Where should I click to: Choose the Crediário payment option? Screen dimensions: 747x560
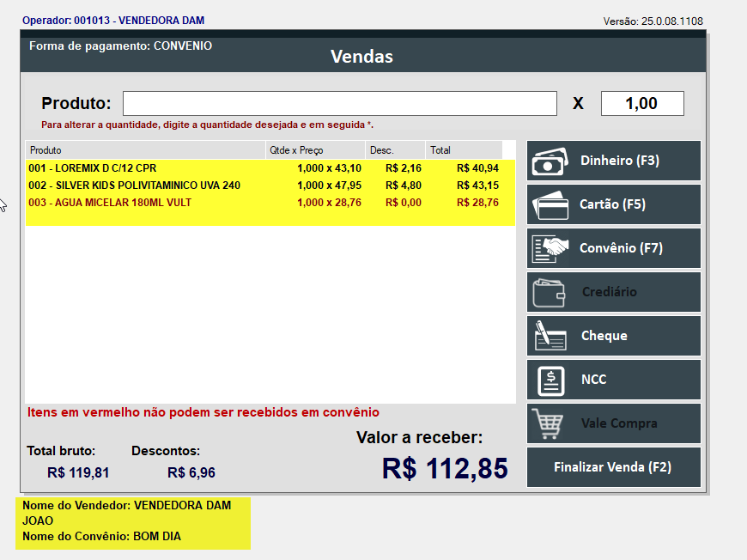(x=614, y=292)
